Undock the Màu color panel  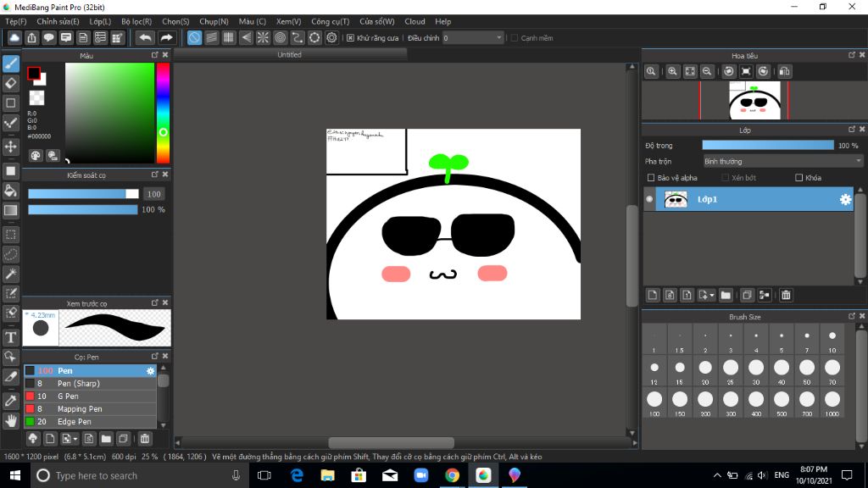coord(155,55)
